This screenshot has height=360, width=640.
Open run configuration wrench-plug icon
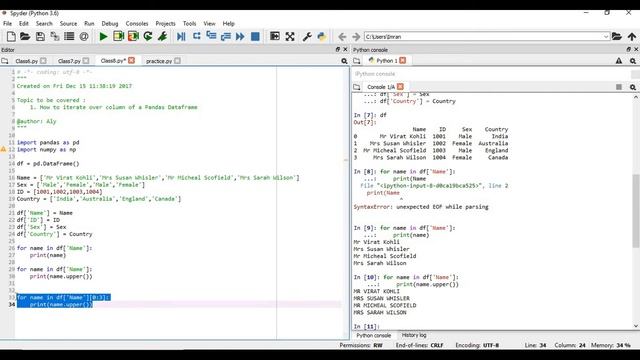coord(162,36)
